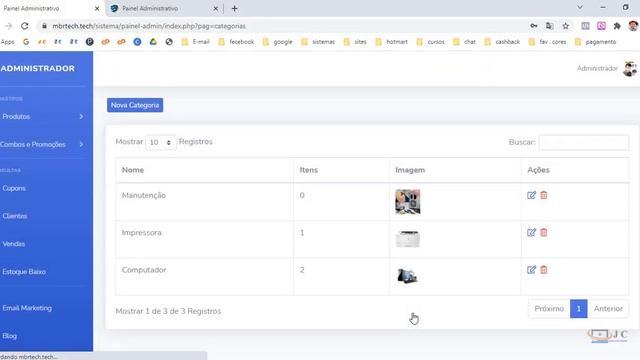Delete the Manutenção category
This screenshot has height=360, width=640.
(x=544, y=195)
